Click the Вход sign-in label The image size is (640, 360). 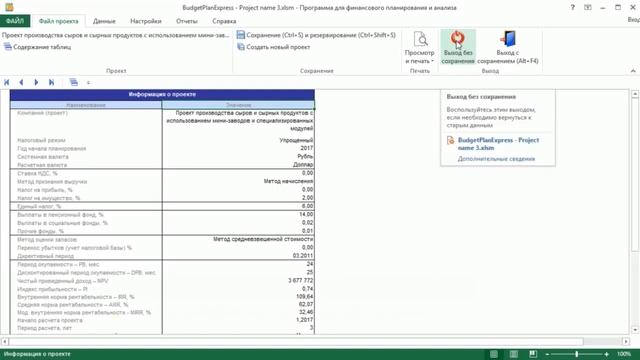pos(633,20)
